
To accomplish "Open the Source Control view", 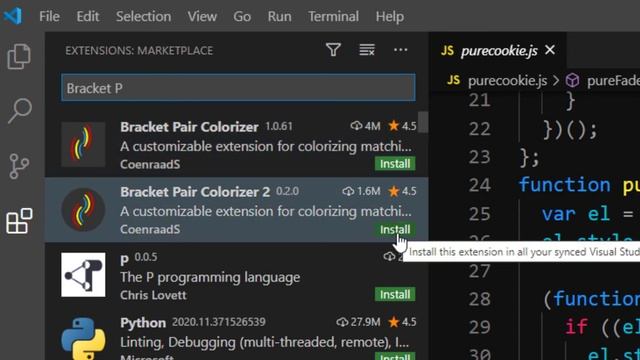I will pos(19,166).
